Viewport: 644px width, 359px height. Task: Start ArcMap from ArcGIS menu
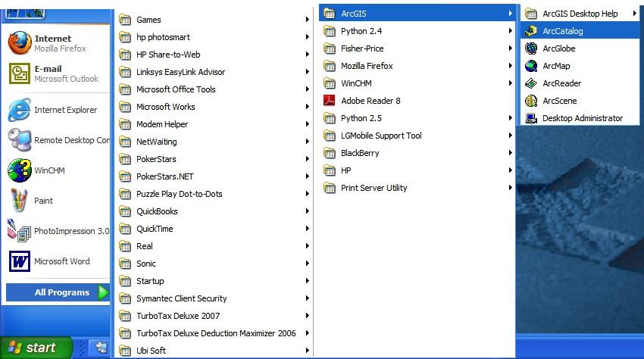(580, 66)
